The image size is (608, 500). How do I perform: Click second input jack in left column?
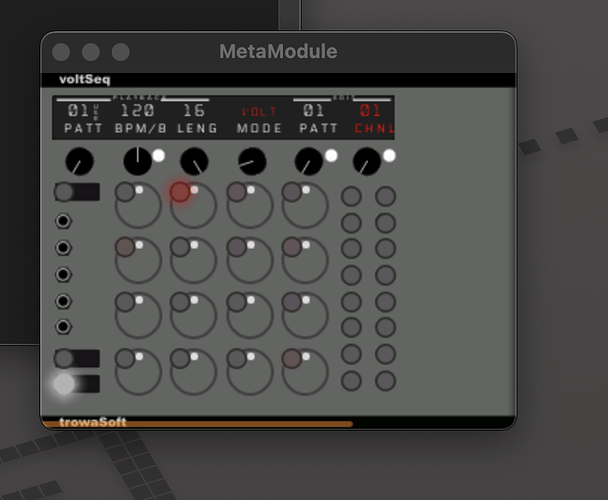coord(64,248)
